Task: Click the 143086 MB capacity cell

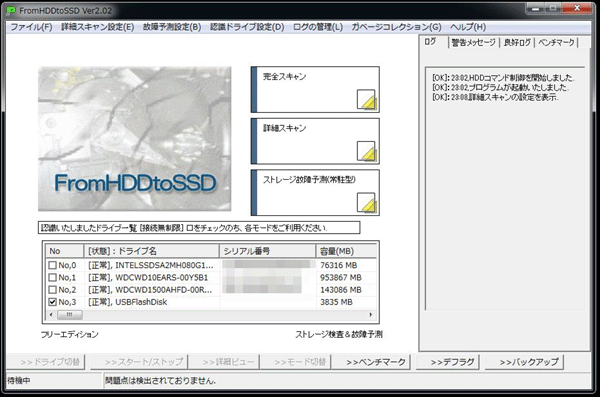Action: [x=341, y=289]
